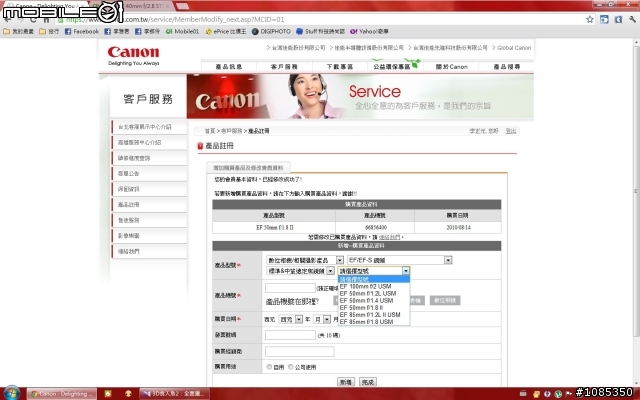Open the 客戶服務 navigation menu
This screenshot has width=640, height=400.
(284, 67)
